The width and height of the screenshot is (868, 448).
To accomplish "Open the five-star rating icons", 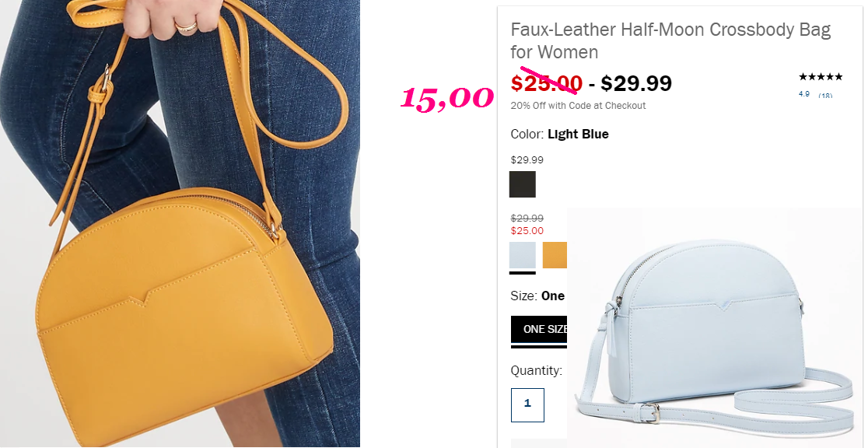I will tap(821, 77).
